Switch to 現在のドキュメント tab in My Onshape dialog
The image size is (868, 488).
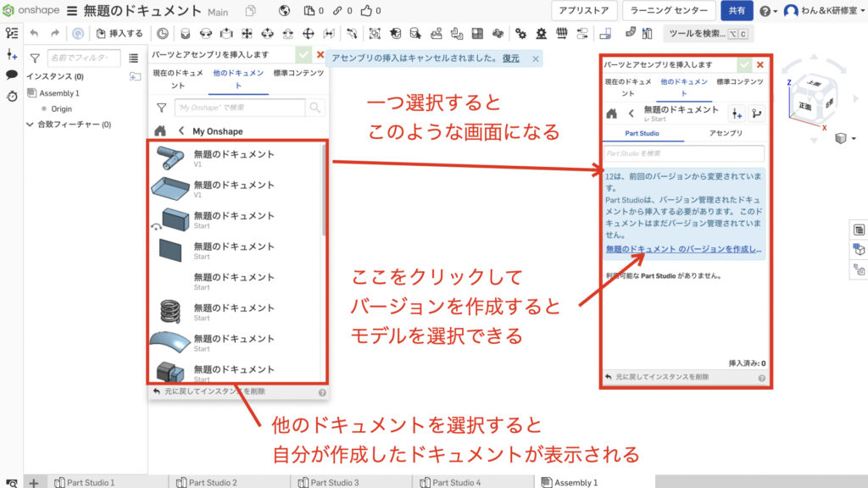178,79
